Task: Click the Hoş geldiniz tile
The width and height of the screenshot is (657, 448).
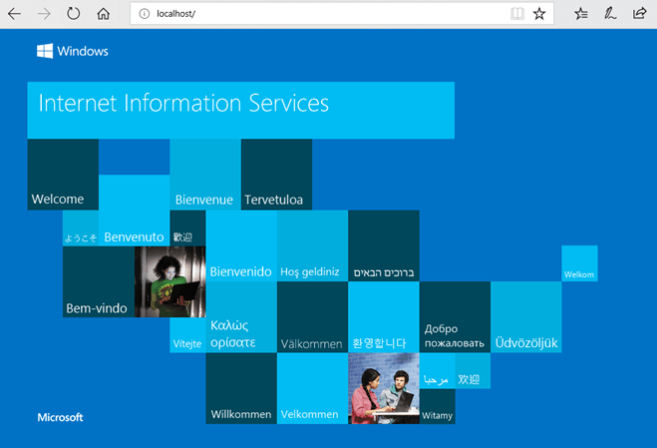Action: coord(312,246)
